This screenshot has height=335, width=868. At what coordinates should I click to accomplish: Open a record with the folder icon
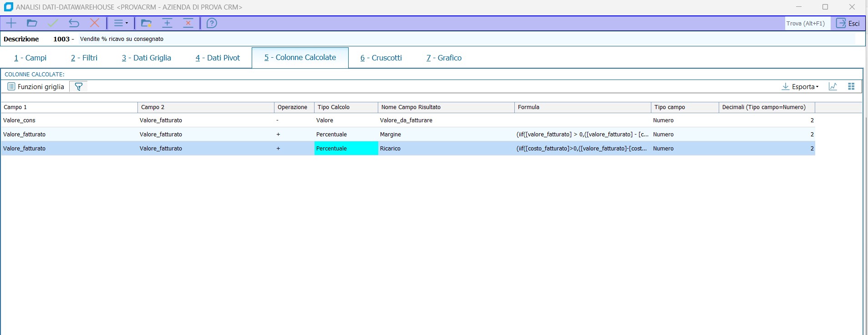pos(32,23)
